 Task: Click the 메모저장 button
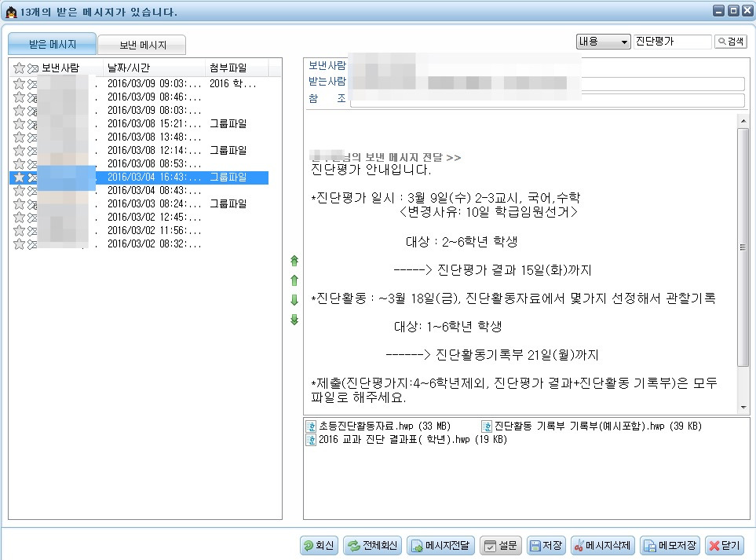point(670,546)
